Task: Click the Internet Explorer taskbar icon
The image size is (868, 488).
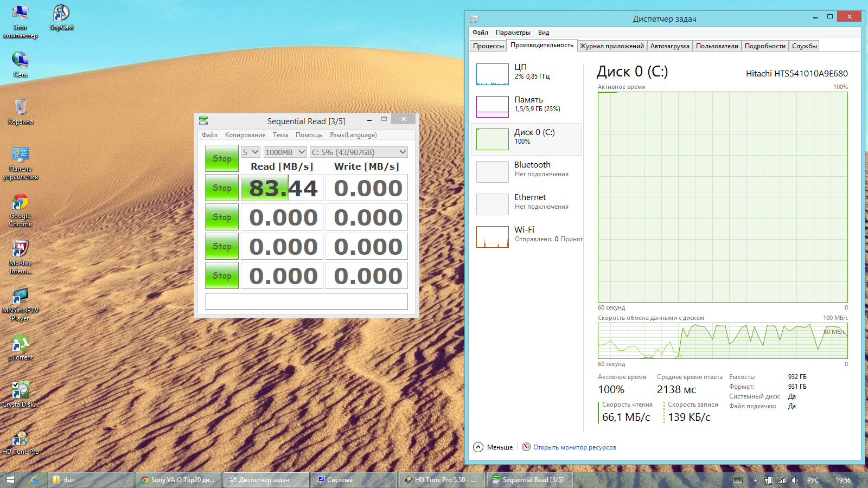Action: [x=34, y=480]
